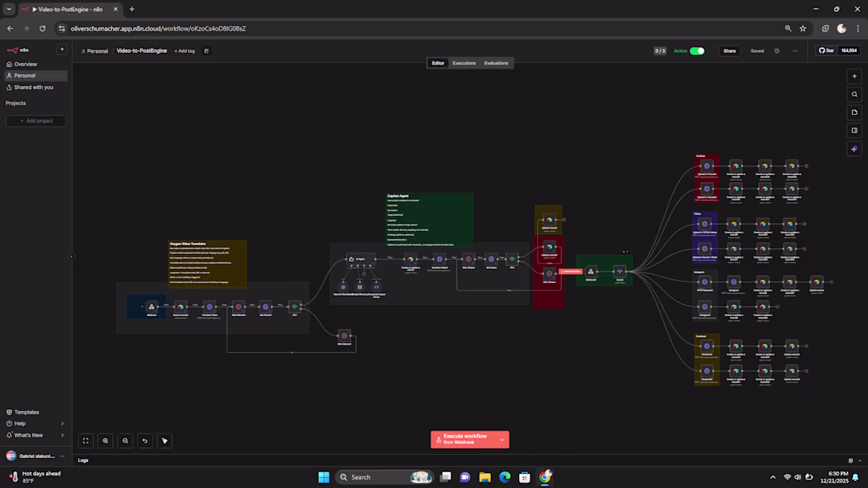Fit the workflow to view using the canvas icon
Viewport: 868px width, 488px height.
86,441
